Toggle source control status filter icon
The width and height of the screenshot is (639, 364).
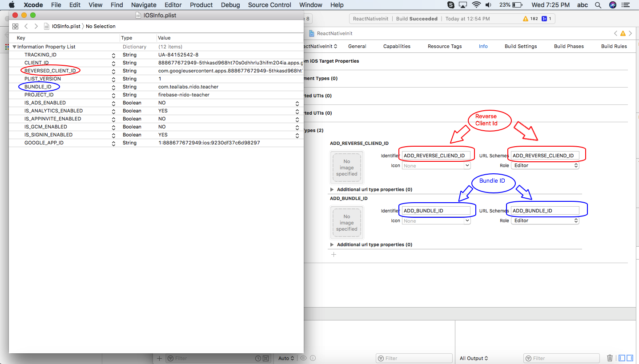tap(266, 358)
